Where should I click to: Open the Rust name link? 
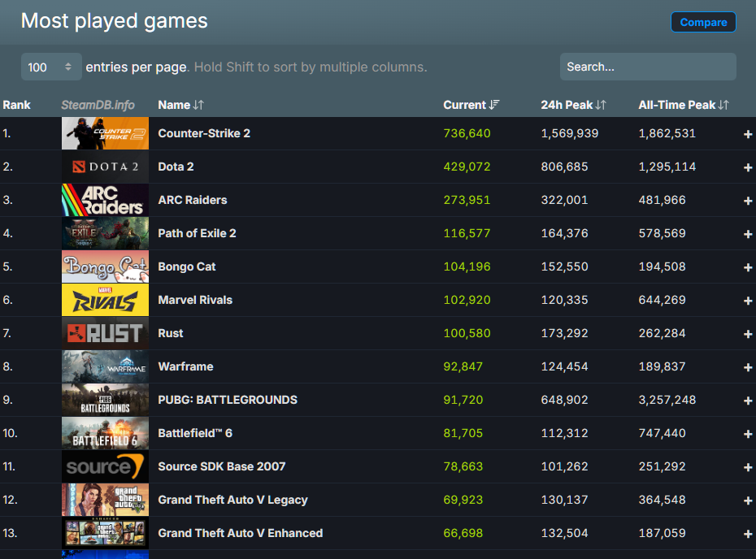pos(171,333)
